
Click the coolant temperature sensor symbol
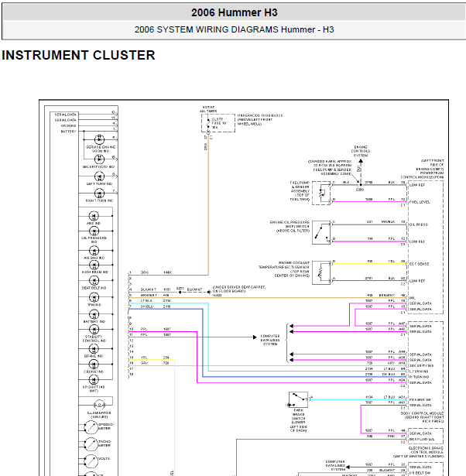point(321,272)
